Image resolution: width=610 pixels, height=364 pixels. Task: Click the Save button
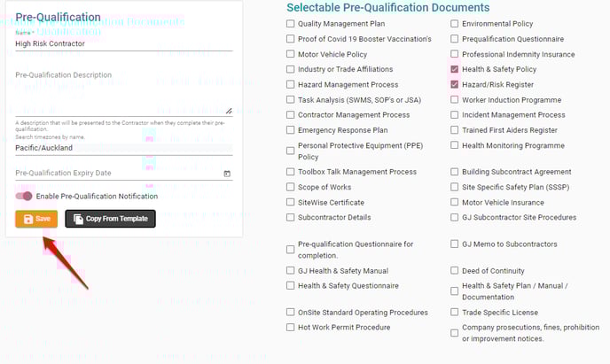(x=36, y=219)
